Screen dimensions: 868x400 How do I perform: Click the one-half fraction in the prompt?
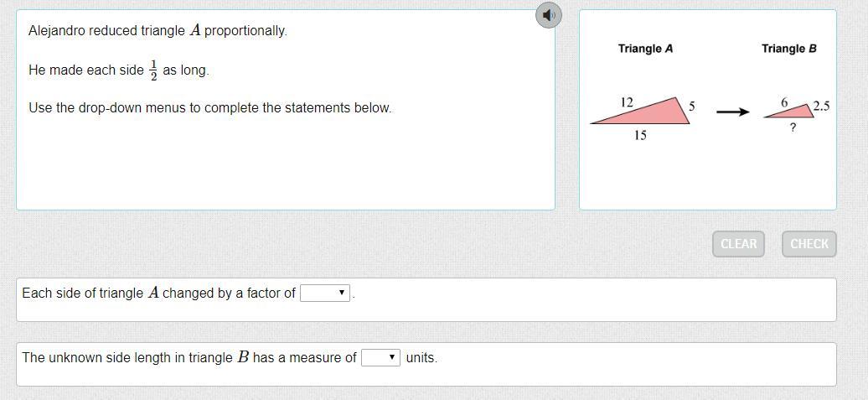tap(153, 70)
